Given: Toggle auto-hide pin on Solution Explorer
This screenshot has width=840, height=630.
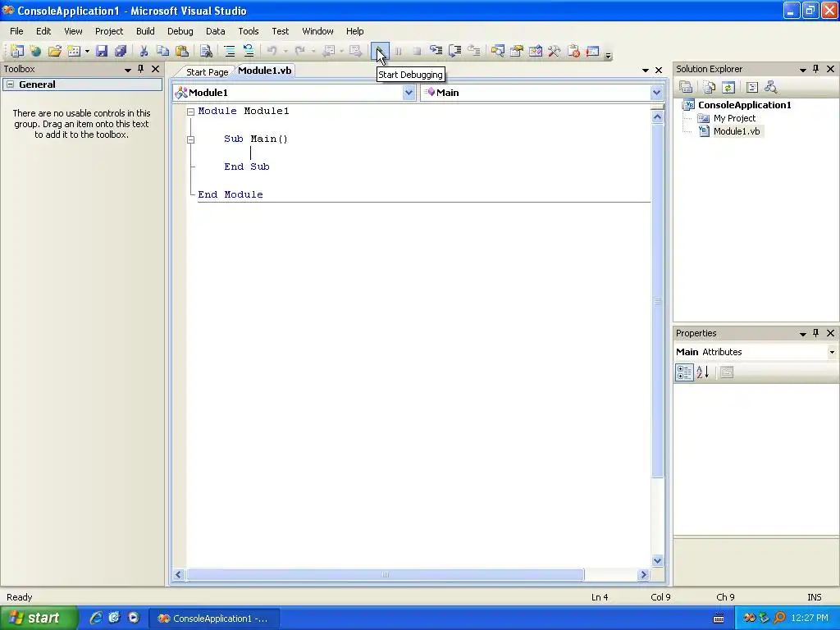Looking at the screenshot, I should 816,69.
